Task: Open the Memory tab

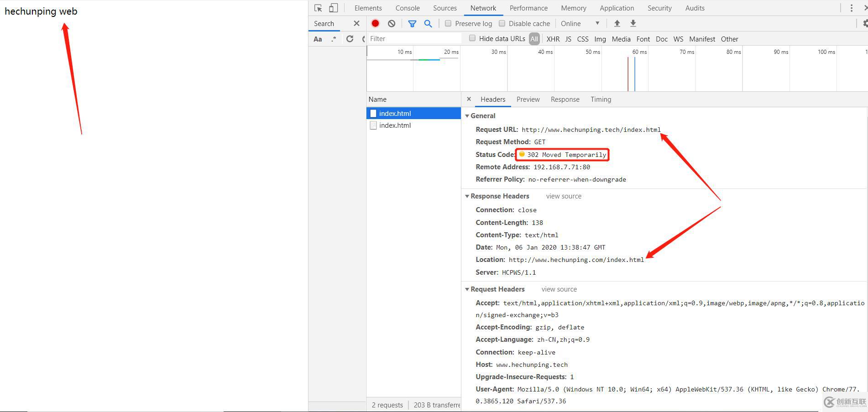Action: [574, 8]
